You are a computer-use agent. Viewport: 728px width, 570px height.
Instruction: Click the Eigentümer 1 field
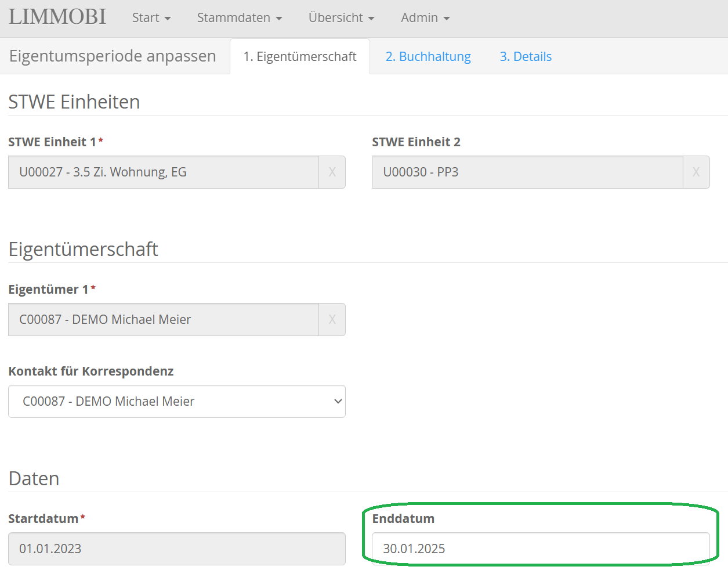pos(163,320)
